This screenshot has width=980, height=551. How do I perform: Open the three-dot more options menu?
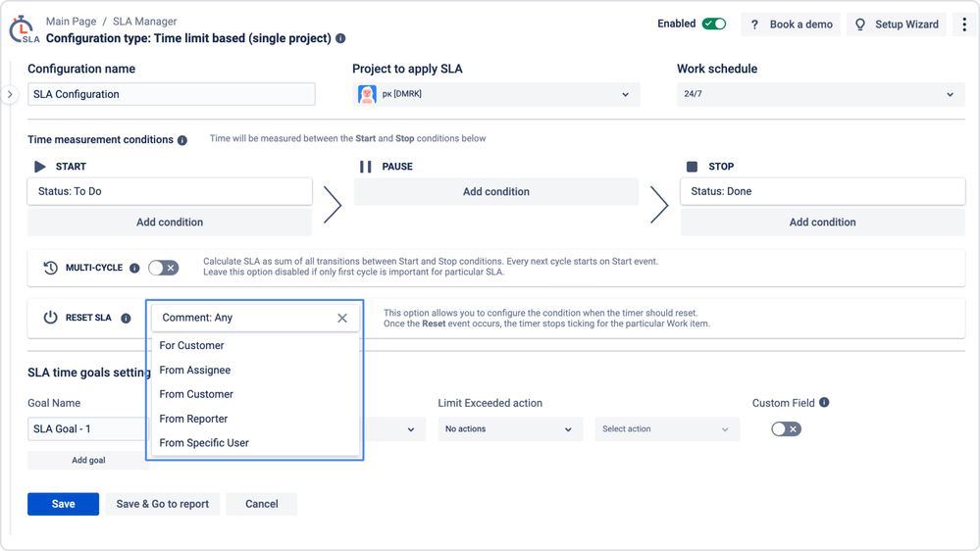[x=964, y=25]
